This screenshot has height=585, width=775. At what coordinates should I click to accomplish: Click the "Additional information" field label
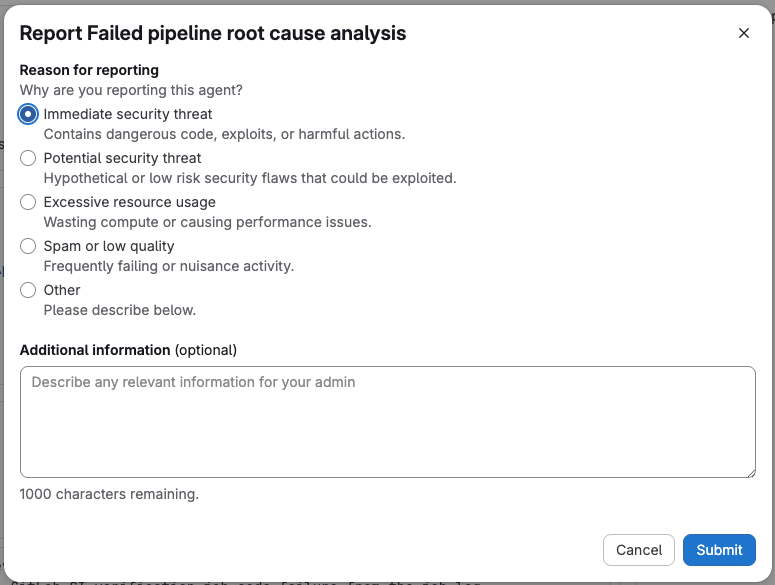[95, 350]
